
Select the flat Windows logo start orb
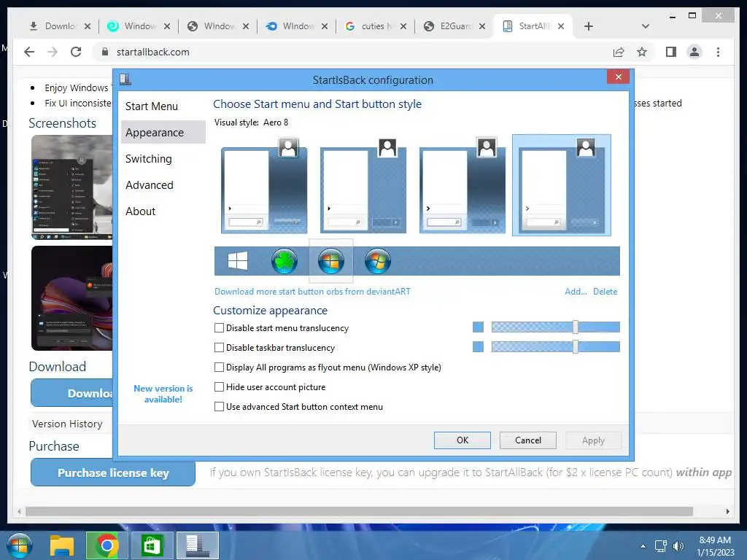238,261
